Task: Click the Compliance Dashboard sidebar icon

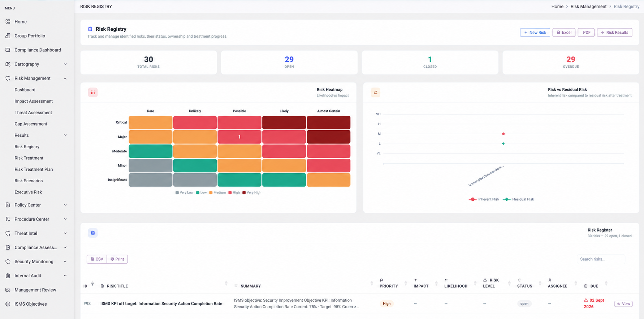Action: [8, 50]
